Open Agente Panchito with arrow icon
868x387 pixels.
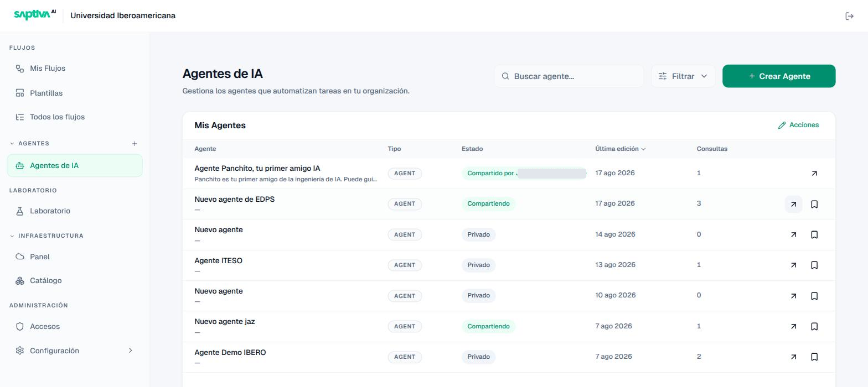click(x=814, y=174)
